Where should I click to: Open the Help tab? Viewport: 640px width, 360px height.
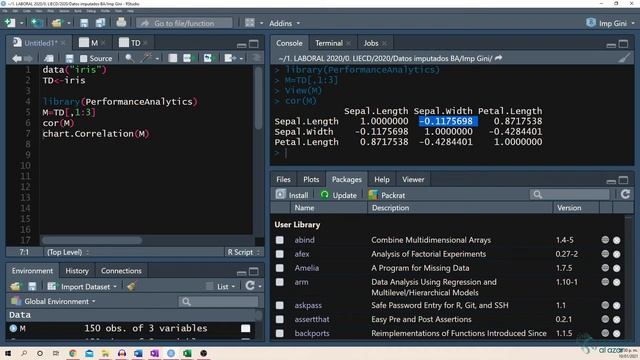coord(382,180)
